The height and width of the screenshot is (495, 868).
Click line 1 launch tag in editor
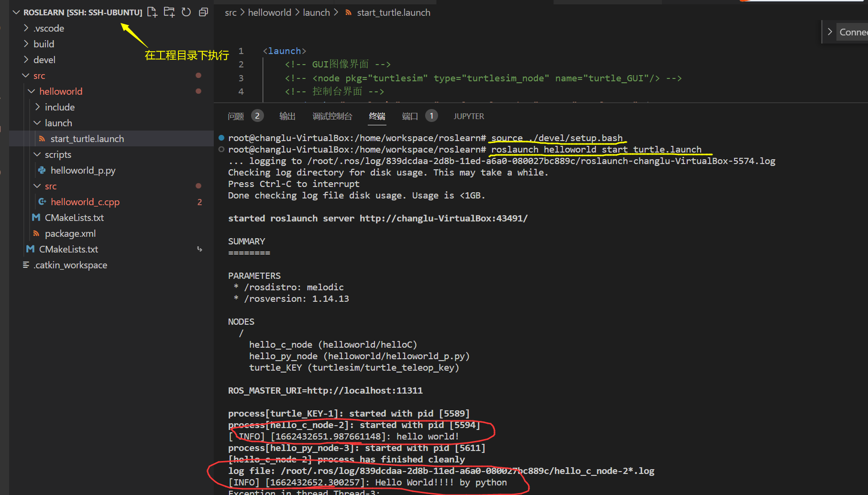[x=284, y=51]
